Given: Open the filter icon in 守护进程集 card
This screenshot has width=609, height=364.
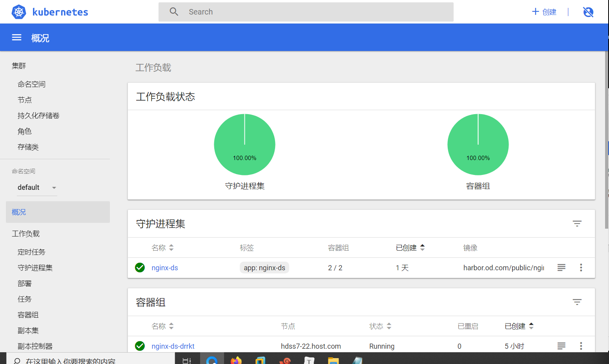Looking at the screenshot, I should (577, 224).
